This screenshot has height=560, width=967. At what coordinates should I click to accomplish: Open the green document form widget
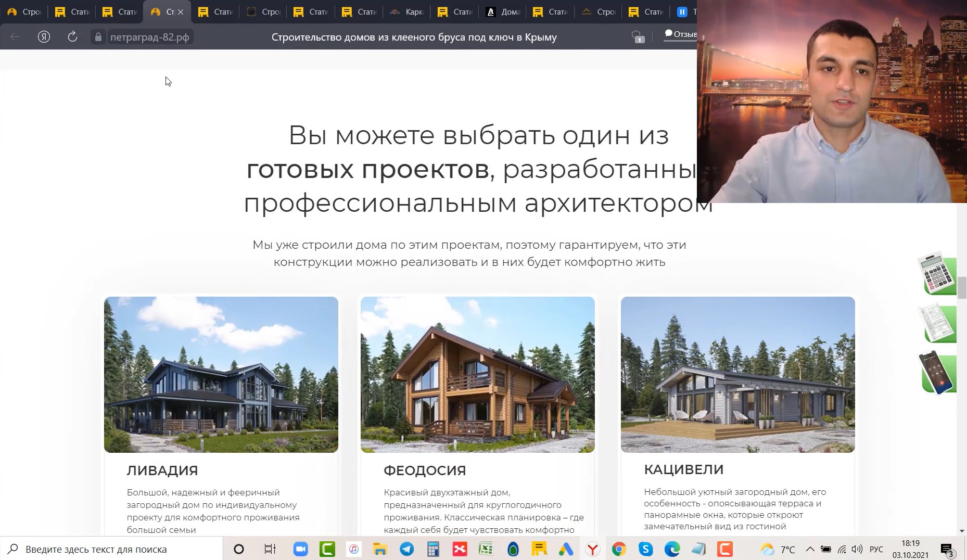pos(938,324)
